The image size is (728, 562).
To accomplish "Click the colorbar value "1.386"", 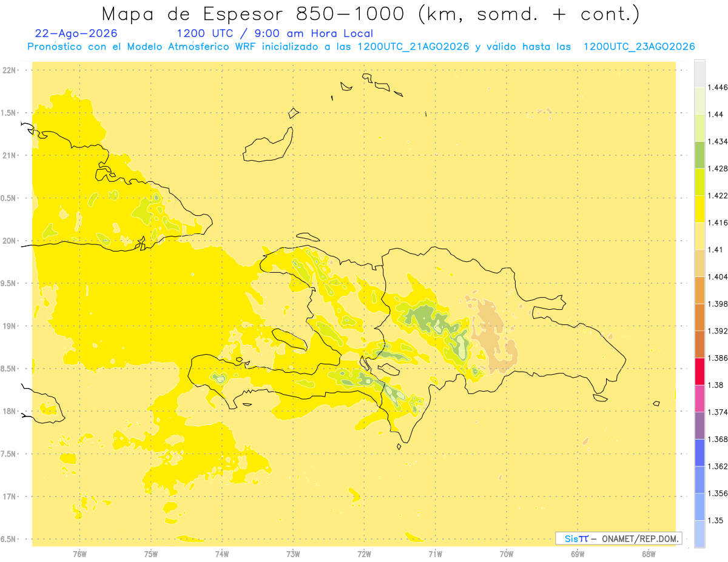I will point(718,358).
